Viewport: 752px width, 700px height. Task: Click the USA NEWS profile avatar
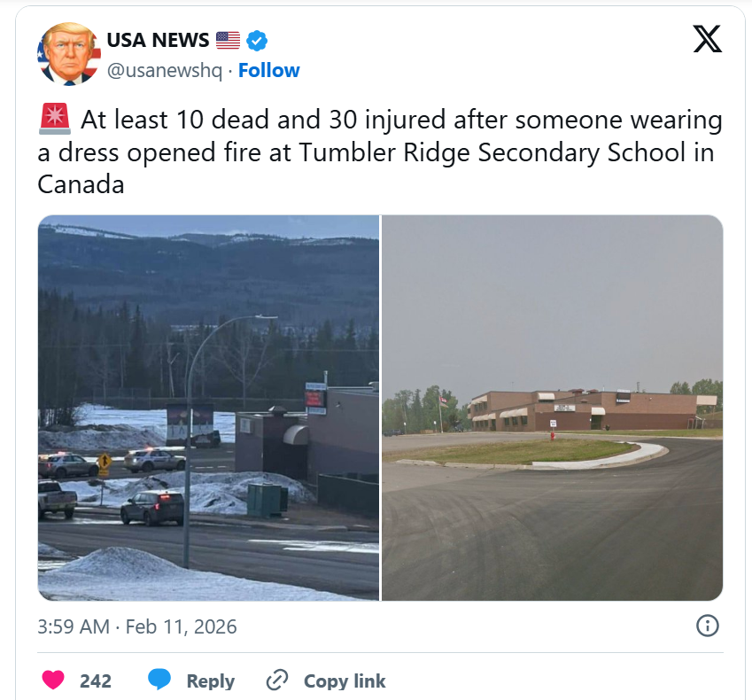pyautogui.click(x=68, y=54)
